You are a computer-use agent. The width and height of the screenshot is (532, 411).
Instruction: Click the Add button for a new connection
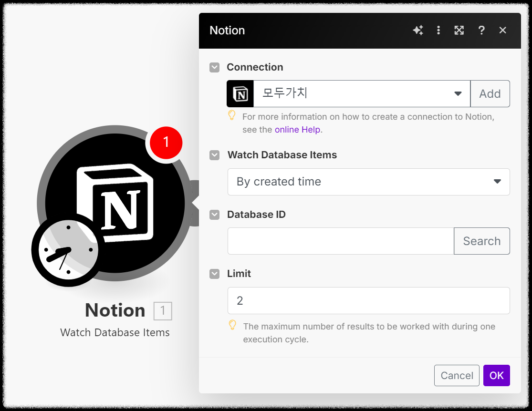(490, 93)
